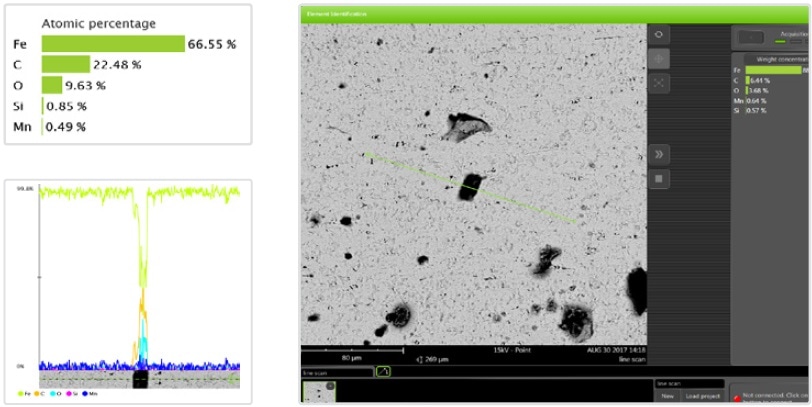Click the Si 0.85 % atomic entry

50,106
